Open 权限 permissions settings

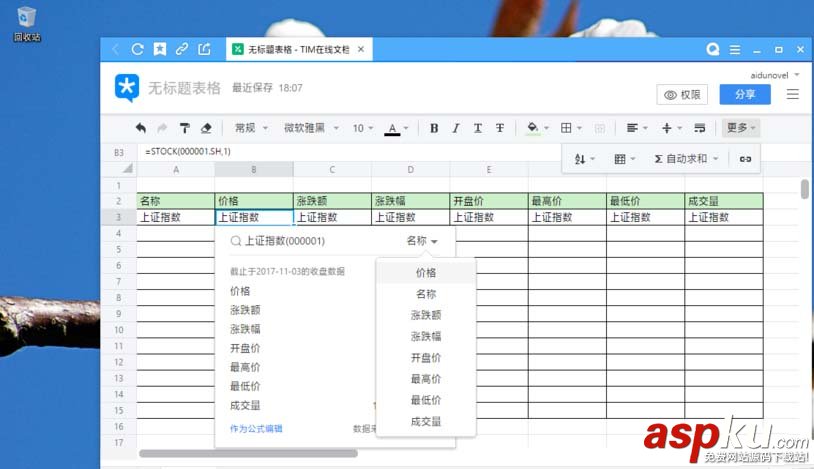point(682,95)
